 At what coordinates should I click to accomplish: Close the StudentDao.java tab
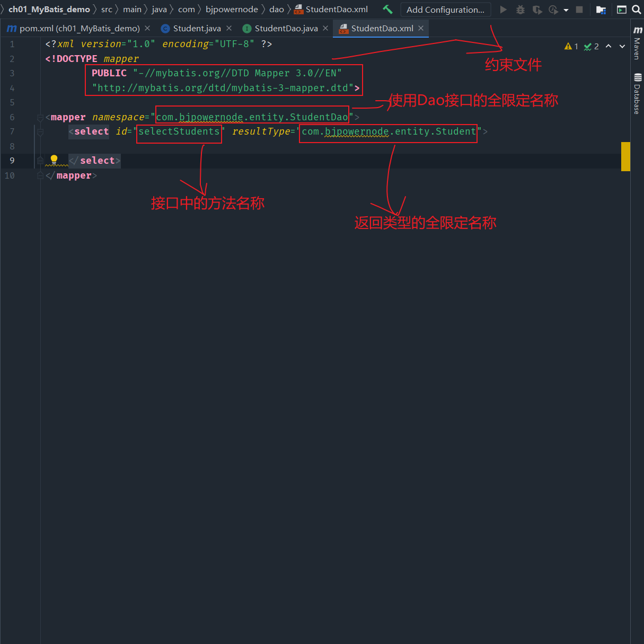[x=325, y=28]
